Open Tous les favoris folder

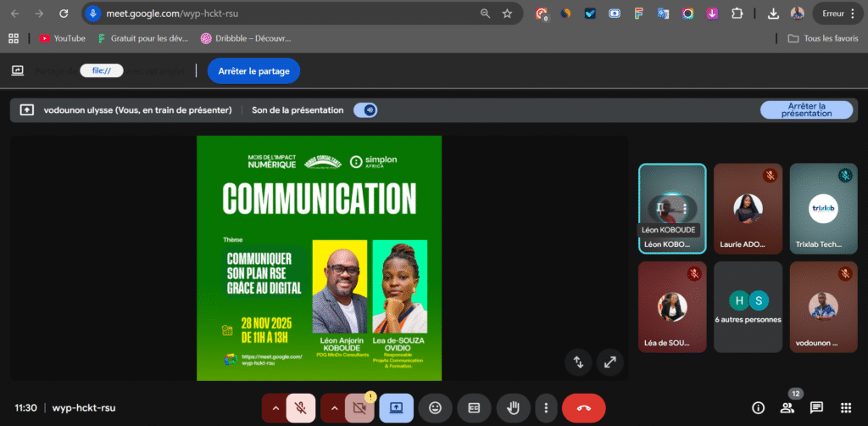click(822, 38)
